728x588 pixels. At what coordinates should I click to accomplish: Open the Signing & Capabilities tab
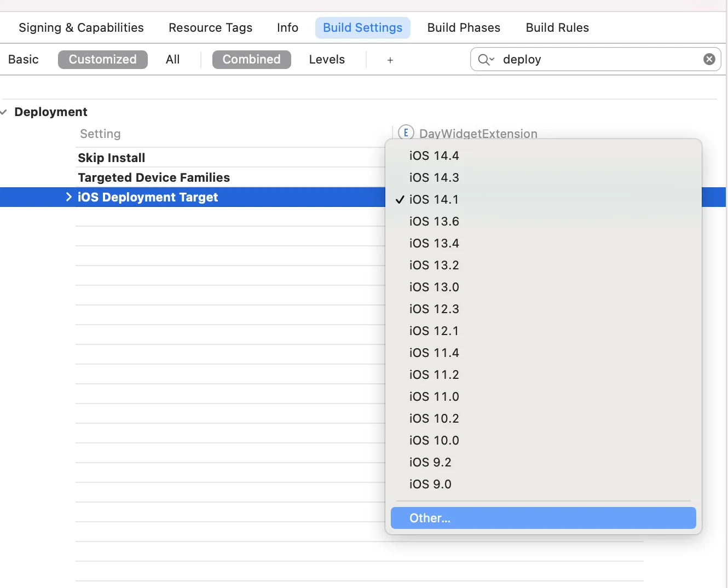(81, 28)
